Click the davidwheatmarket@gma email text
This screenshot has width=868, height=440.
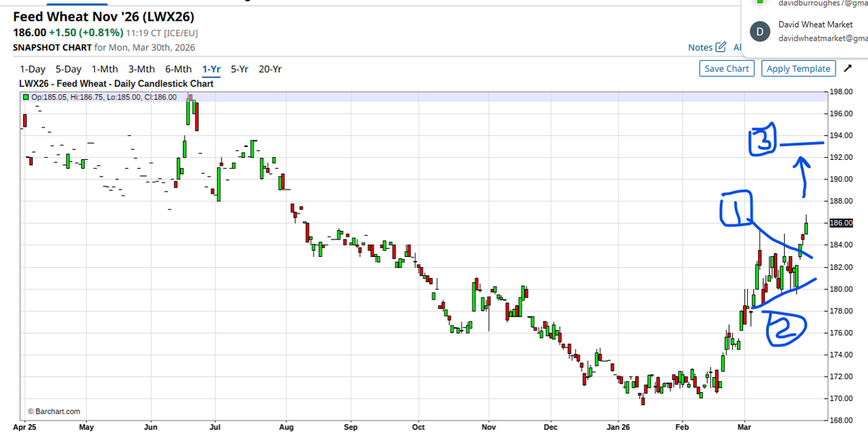pyautogui.click(x=822, y=38)
